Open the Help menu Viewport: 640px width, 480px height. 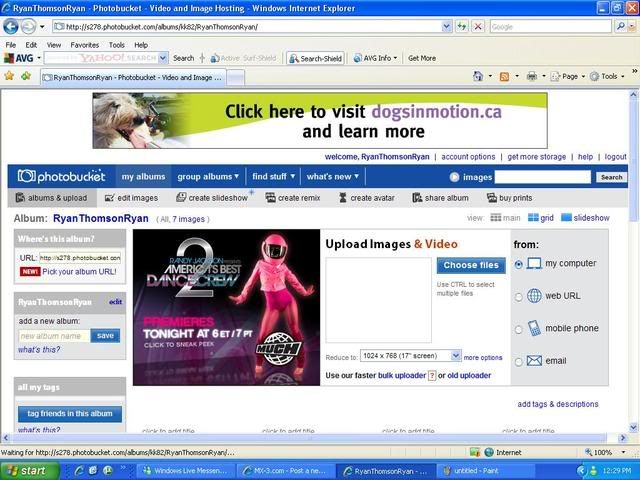(x=141, y=45)
